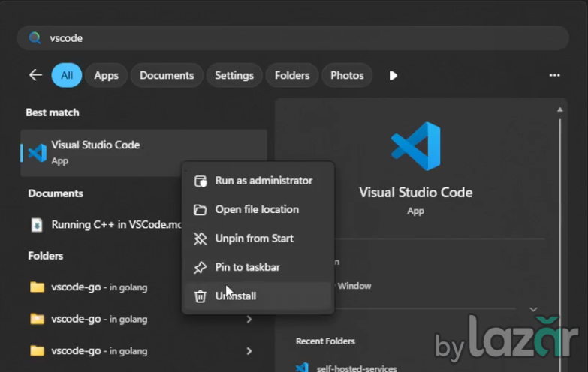The image size is (588, 372).
Task: Switch to the Folders filter tab
Action: pyautogui.click(x=292, y=75)
